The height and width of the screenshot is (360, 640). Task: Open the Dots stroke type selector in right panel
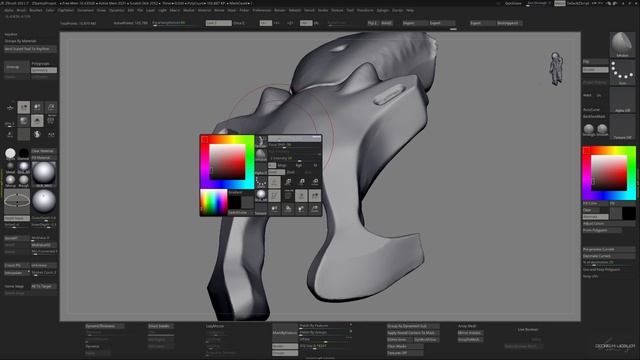[x=622, y=73]
